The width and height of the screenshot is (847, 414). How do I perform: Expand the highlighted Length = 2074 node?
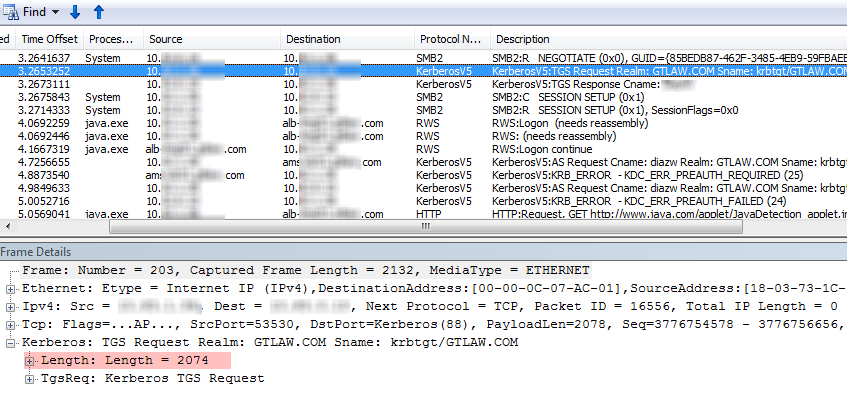[x=30, y=360]
